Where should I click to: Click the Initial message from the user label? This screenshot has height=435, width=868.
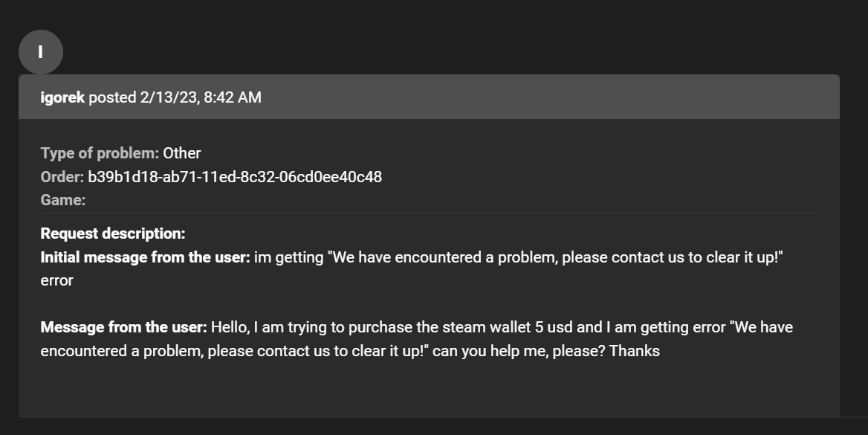pos(145,257)
